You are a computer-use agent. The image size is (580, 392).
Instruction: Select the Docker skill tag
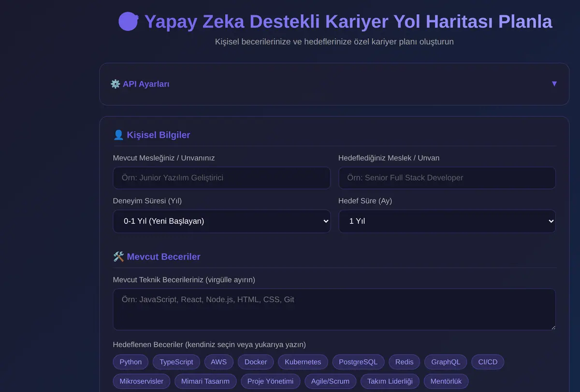[256, 362]
